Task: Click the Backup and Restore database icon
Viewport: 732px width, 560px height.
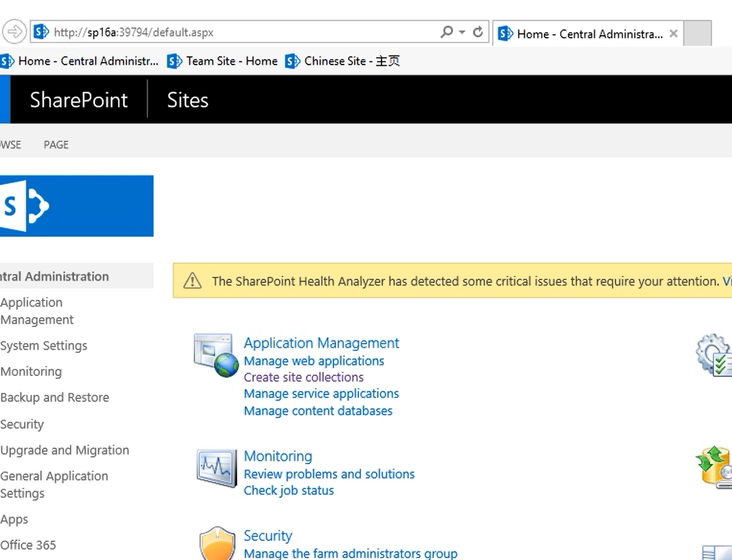Action: (714, 467)
